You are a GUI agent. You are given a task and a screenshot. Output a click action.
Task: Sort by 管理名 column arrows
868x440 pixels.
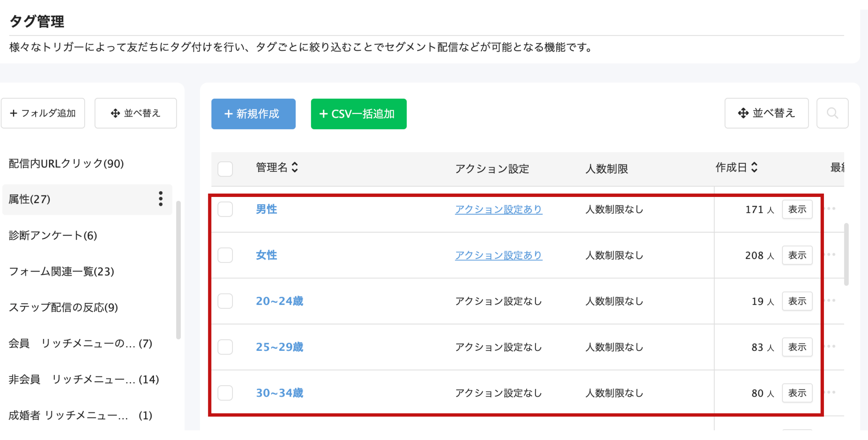tap(295, 167)
